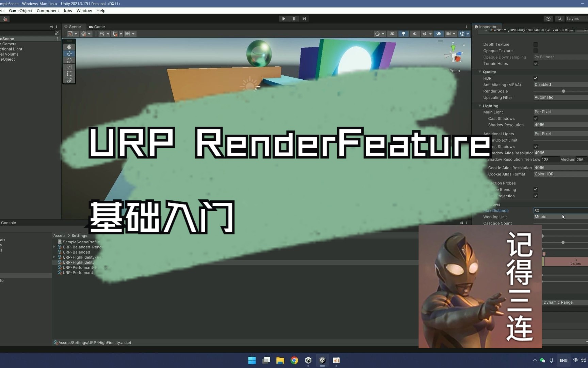The width and height of the screenshot is (588, 368).
Task: Expand URP-Balanced-Renderer asset
Action: point(54,247)
